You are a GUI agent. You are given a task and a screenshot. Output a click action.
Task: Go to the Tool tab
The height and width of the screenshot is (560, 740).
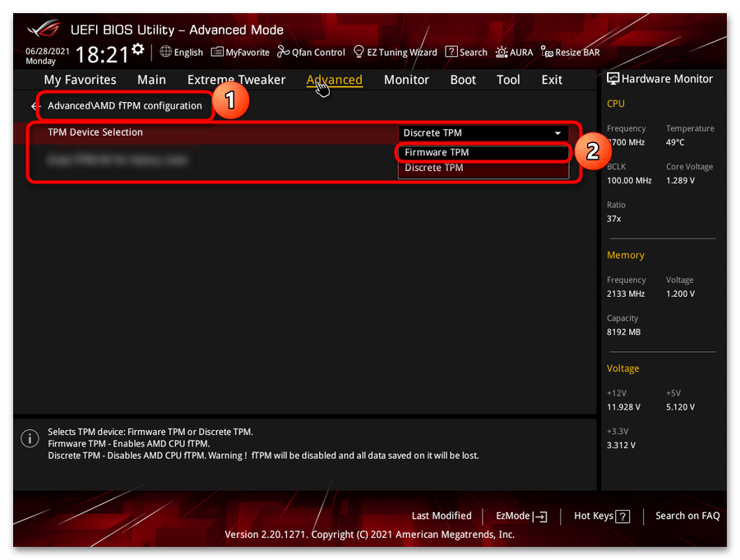[508, 80]
